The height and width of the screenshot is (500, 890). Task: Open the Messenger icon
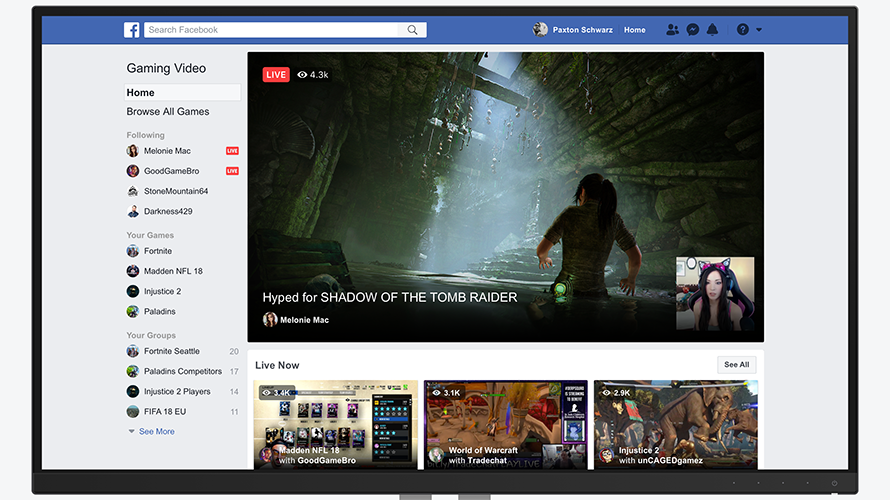pyautogui.click(x=692, y=30)
